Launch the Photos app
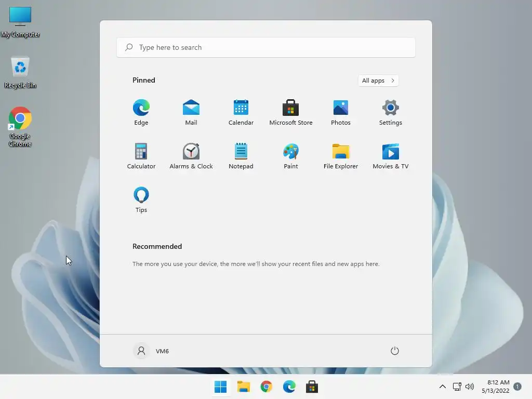Screen dimensions: 532x399 coord(341,112)
